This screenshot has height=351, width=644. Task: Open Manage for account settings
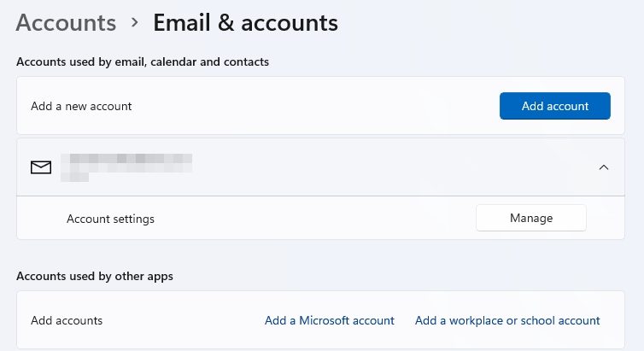click(x=531, y=218)
